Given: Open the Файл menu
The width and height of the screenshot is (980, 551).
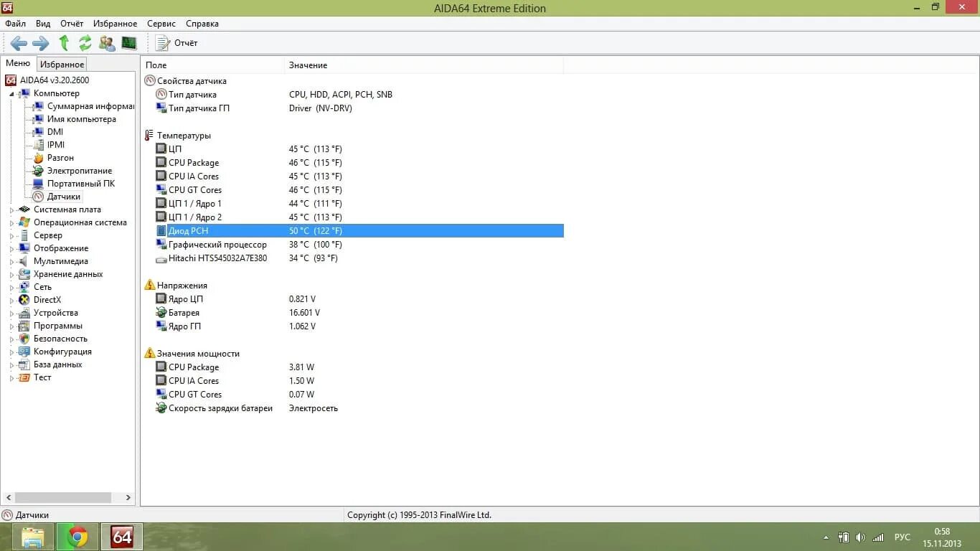Looking at the screenshot, I should click(x=15, y=24).
